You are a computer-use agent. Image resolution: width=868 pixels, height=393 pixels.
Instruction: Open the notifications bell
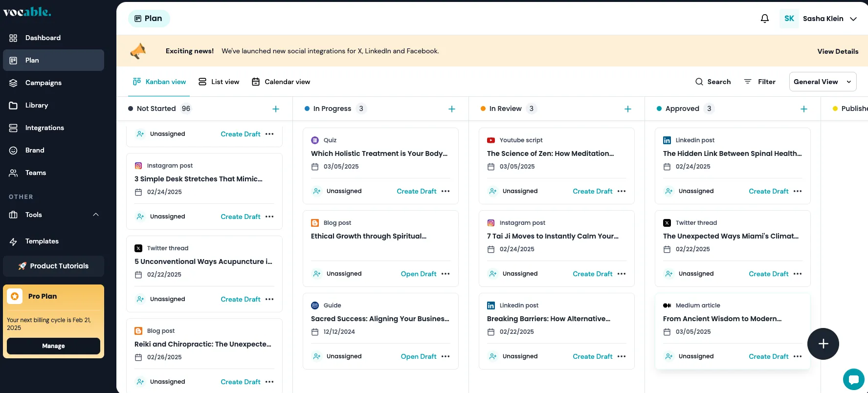(765, 19)
